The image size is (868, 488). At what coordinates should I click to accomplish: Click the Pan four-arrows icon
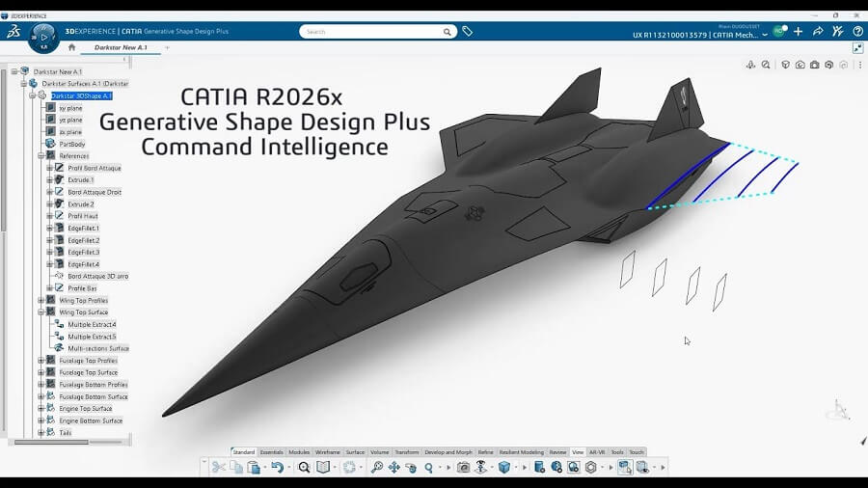[393, 468]
